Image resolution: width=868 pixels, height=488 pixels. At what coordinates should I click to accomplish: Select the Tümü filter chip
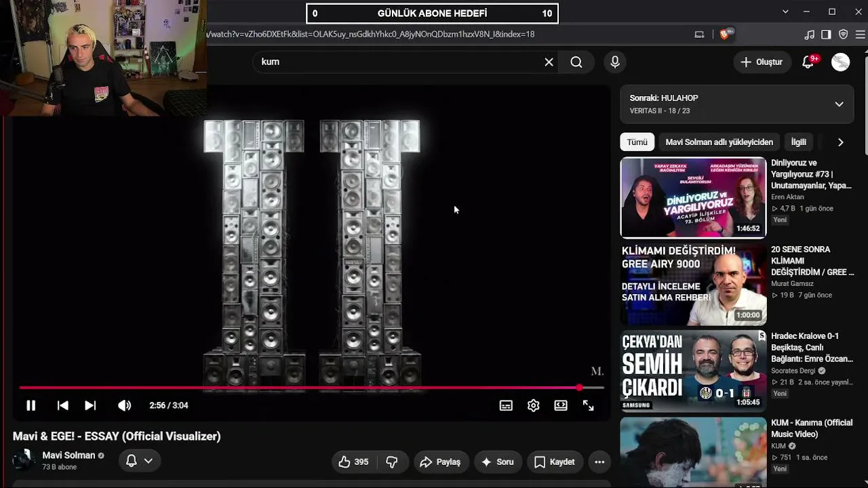tap(637, 142)
